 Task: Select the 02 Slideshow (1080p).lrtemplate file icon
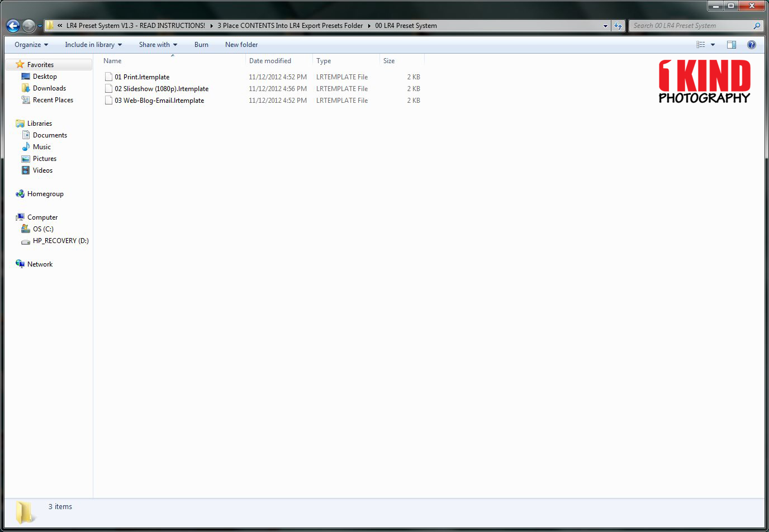coord(108,89)
